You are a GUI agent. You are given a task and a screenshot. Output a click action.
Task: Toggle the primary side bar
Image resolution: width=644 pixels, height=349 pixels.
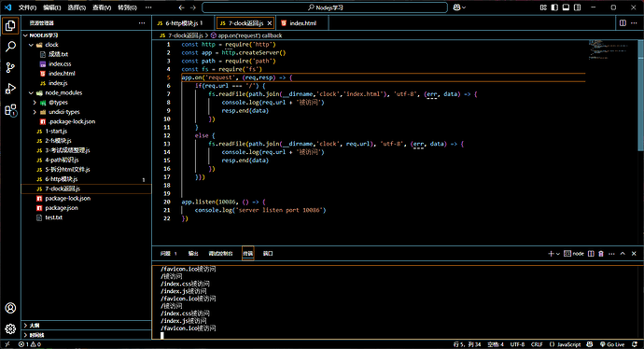click(554, 7)
